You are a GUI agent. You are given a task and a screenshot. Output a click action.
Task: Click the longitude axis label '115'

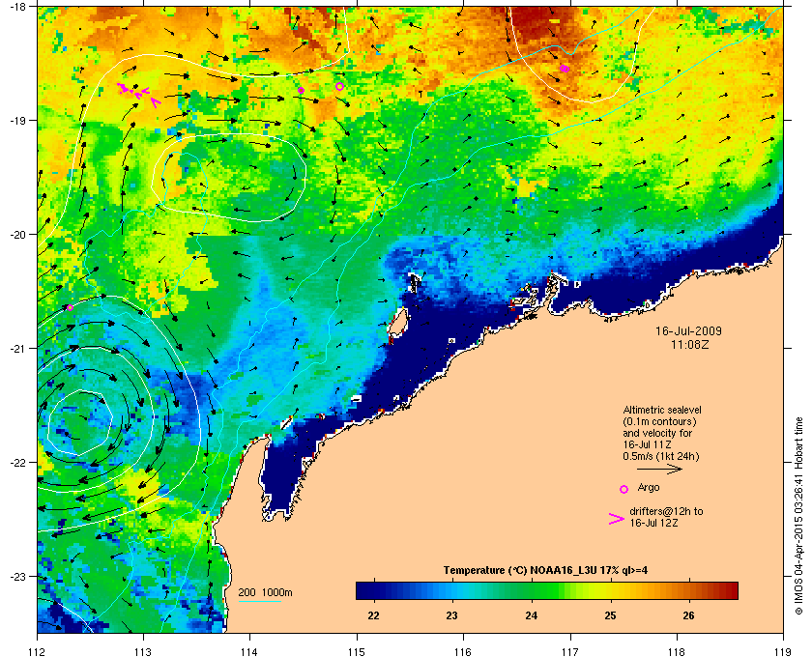point(357,652)
